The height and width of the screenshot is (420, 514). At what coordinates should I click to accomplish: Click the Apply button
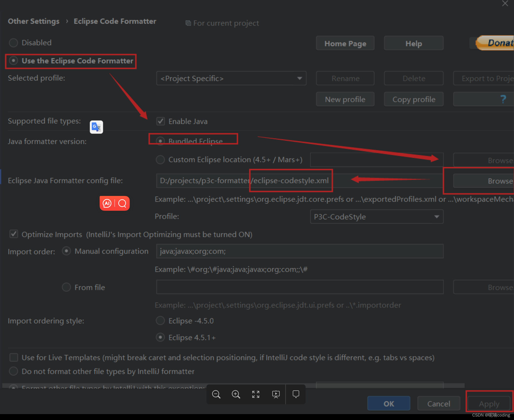click(489, 403)
